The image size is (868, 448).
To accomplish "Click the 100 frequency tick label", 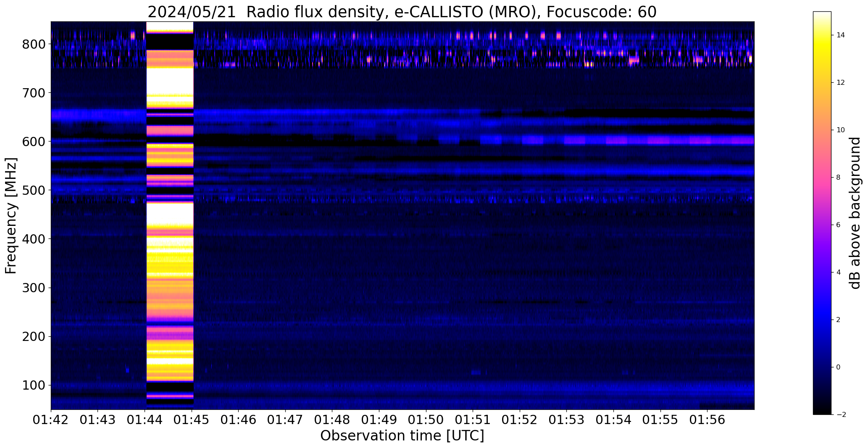I will [34, 385].
